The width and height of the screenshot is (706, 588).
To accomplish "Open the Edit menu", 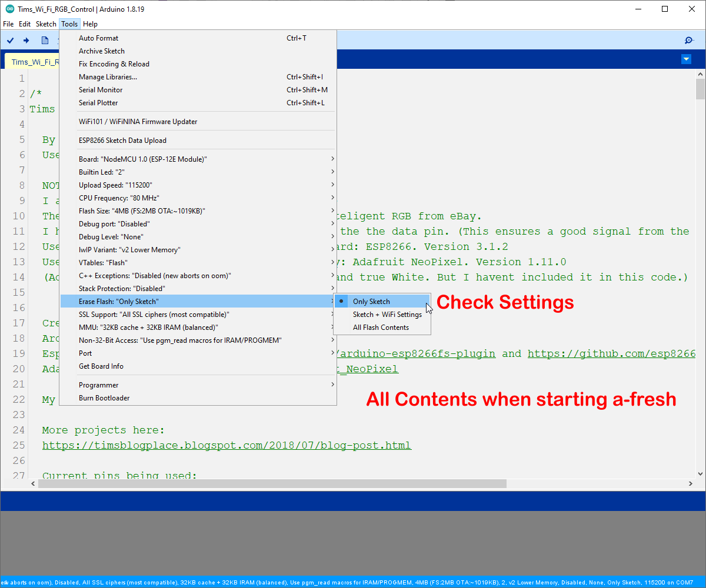I will click(25, 24).
